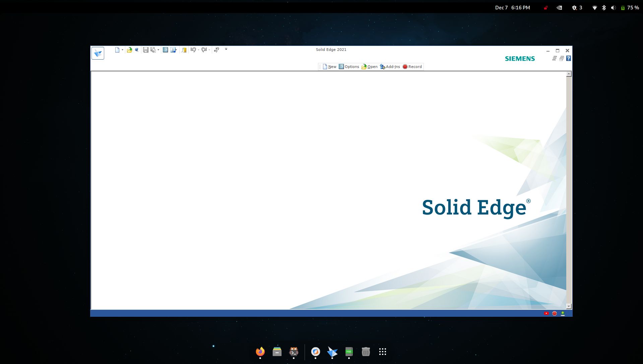Expand the New document dropdown arrow

coord(123,50)
